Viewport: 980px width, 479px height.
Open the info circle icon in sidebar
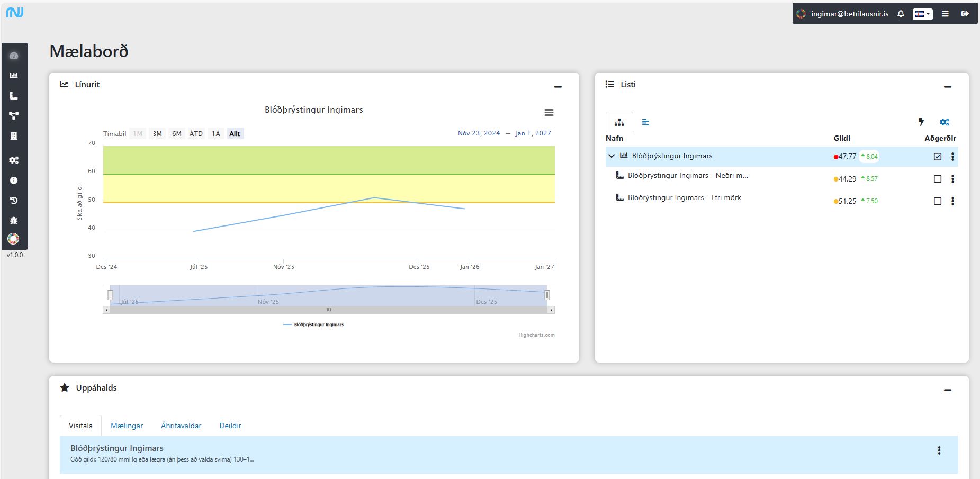(14, 180)
